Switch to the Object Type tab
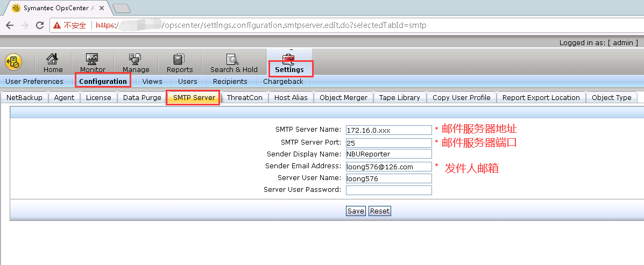Image resolution: width=644 pixels, height=265 pixels. pyautogui.click(x=612, y=98)
